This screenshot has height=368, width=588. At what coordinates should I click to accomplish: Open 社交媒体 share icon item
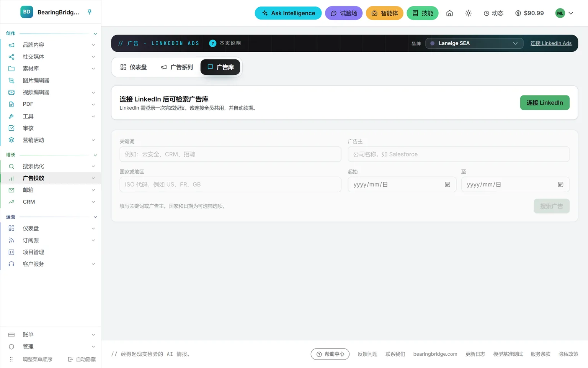tap(11, 57)
